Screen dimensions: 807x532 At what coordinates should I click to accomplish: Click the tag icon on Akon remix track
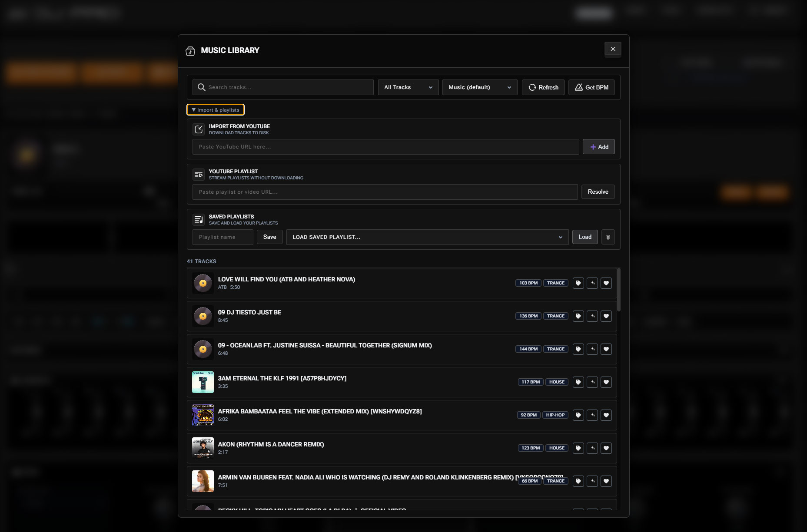pos(578,448)
